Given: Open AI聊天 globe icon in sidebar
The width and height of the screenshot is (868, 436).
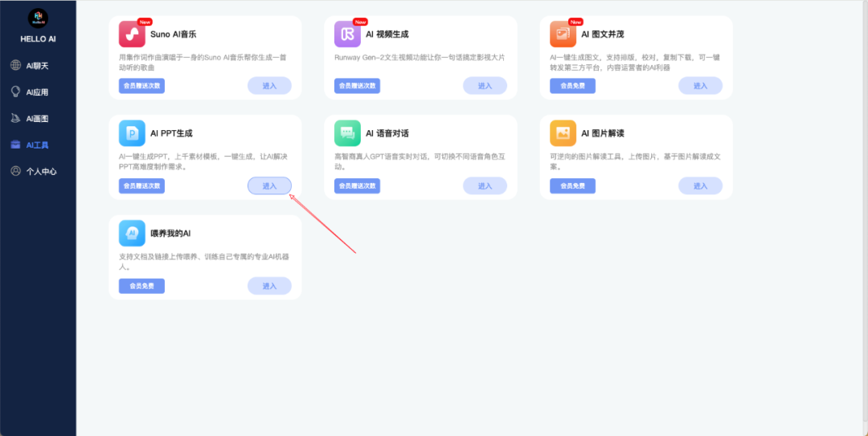Looking at the screenshot, I should [x=16, y=65].
